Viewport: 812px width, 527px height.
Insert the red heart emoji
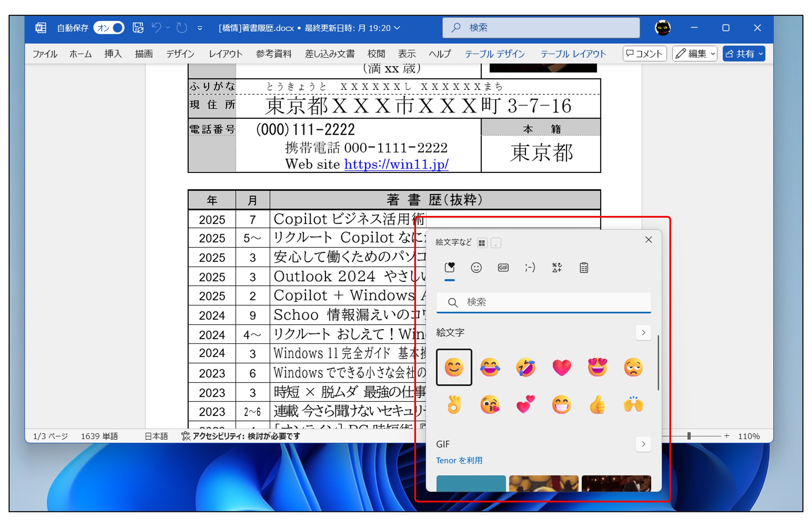coord(561,367)
